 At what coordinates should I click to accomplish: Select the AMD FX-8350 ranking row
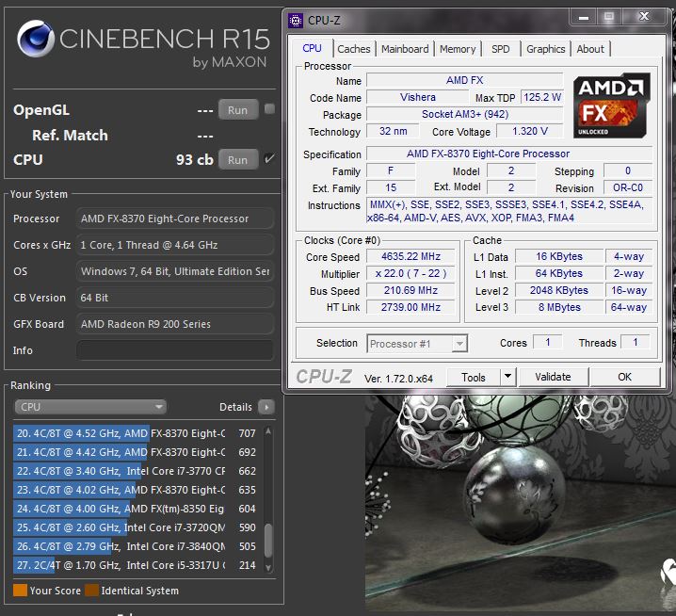[x=137, y=509]
